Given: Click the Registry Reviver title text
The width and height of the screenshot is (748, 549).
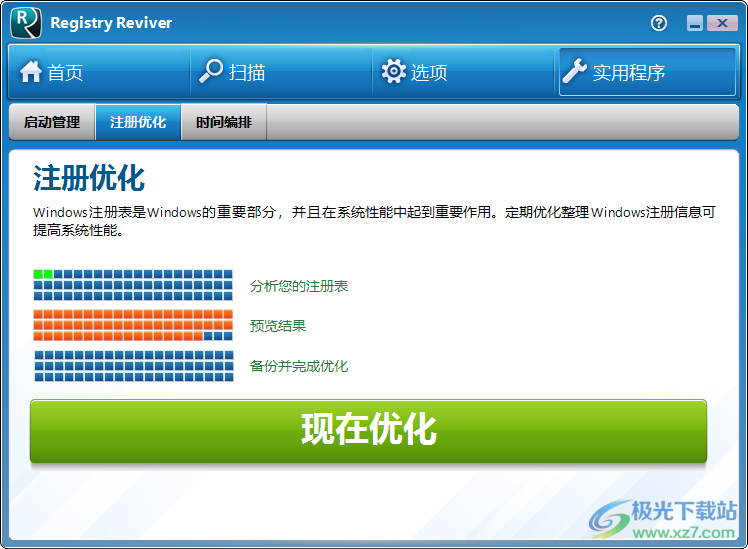Looking at the screenshot, I should pyautogui.click(x=111, y=23).
